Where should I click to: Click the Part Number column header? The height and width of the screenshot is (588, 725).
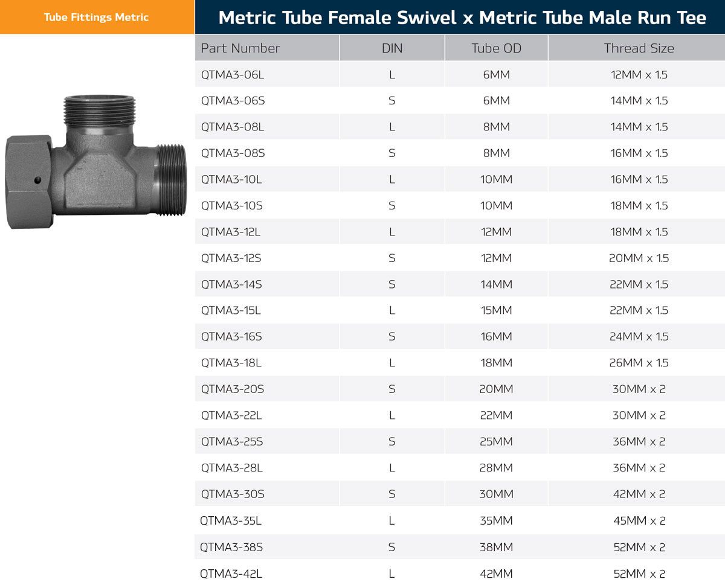[x=240, y=48]
